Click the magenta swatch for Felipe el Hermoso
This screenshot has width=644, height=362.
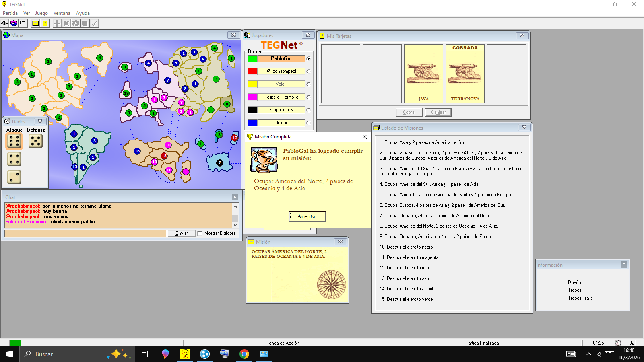252,97
